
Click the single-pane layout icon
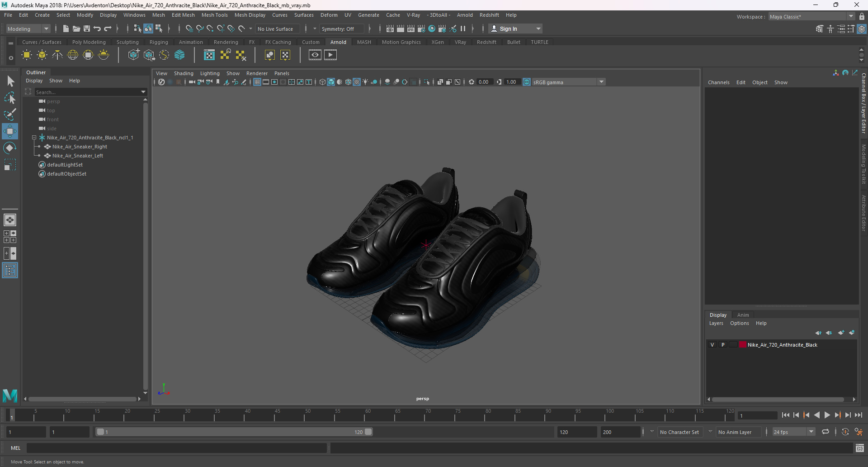[10, 220]
